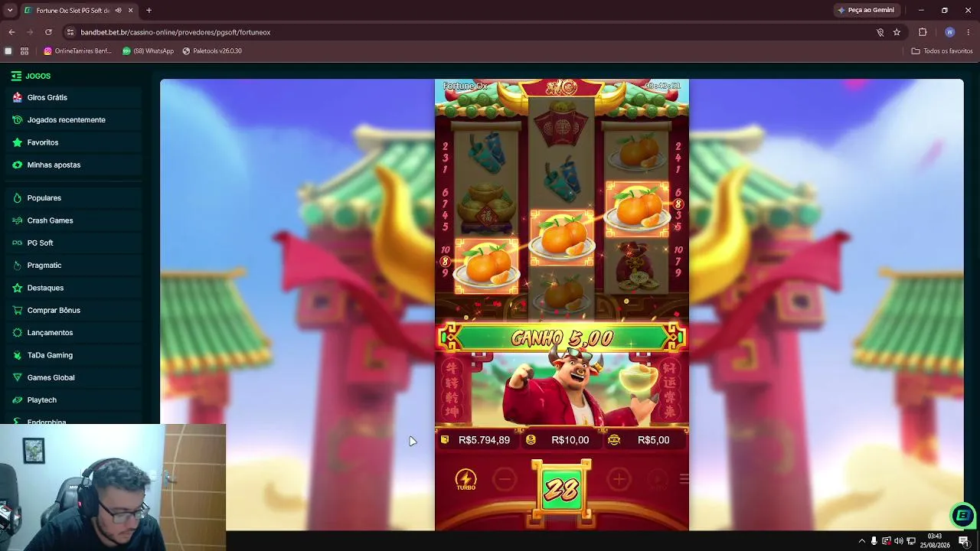
Task: Click the wallet balance icon
Action: coord(445,440)
